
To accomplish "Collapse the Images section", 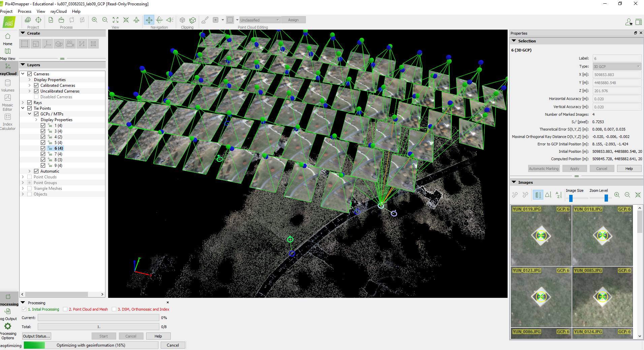I will (514, 182).
